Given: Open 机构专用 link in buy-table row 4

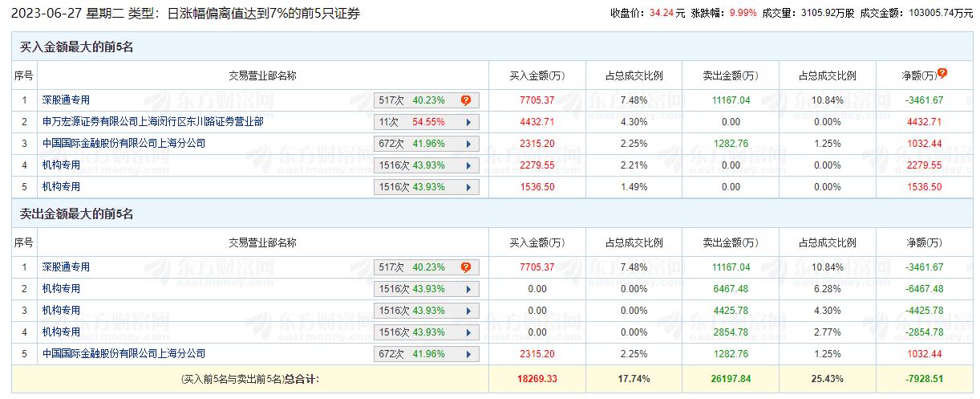Looking at the screenshot, I should point(62,165).
